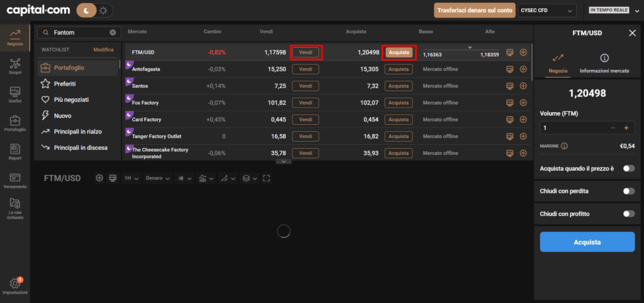644x303 pixels.
Task: Click FTM/USD low-high range indicator
Action: click(x=461, y=52)
